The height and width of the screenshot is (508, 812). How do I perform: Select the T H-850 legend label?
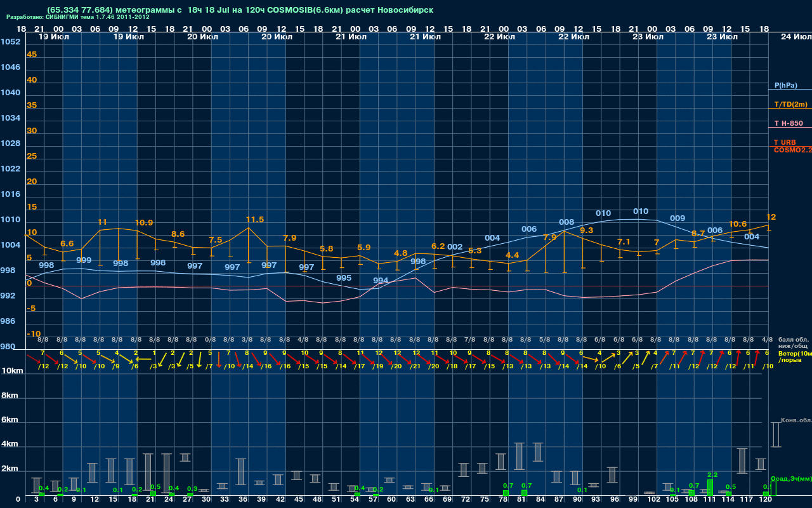[788, 123]
